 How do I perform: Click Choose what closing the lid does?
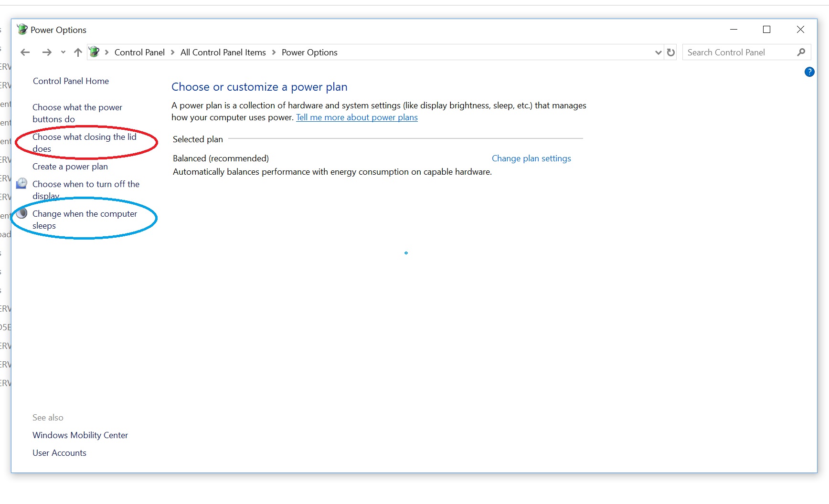click(84, 142)
